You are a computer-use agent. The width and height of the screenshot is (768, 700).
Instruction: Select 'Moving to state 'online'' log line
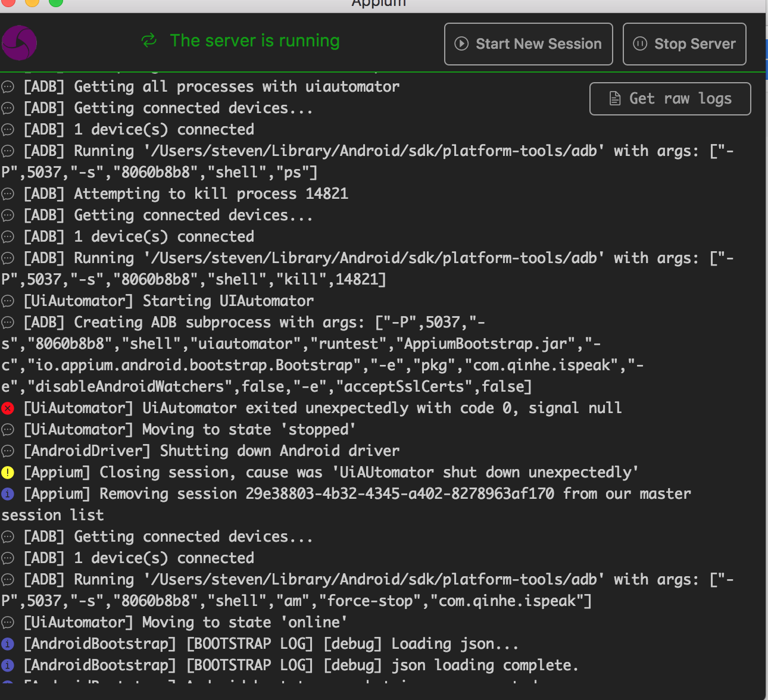(186, 623)
